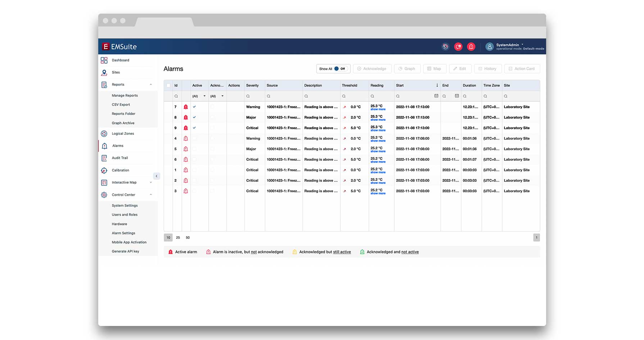
Task: Click the Audit Trail icon
Action: point(104,158)
